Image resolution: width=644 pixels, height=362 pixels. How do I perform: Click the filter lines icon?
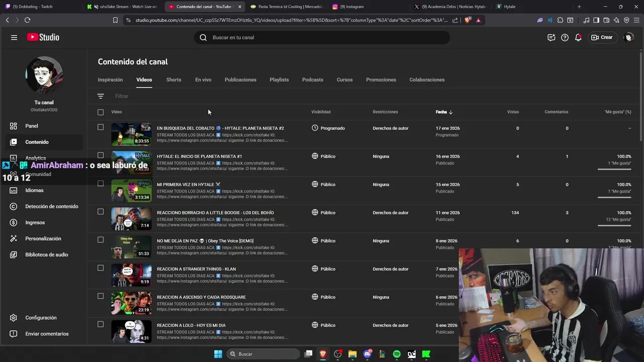[101, 96]
